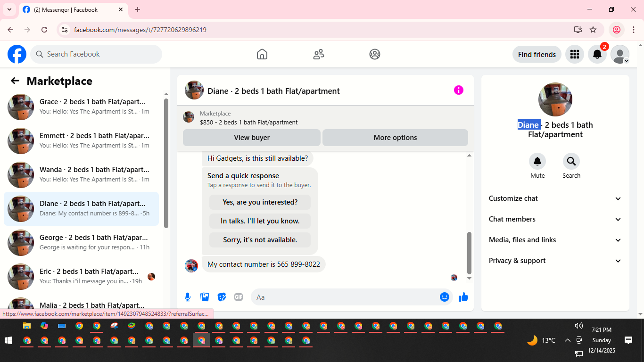The height and width of the screenshot is (362, 644).
Task: Select the Messenger | Facebook browser tab
Action: 73,9
